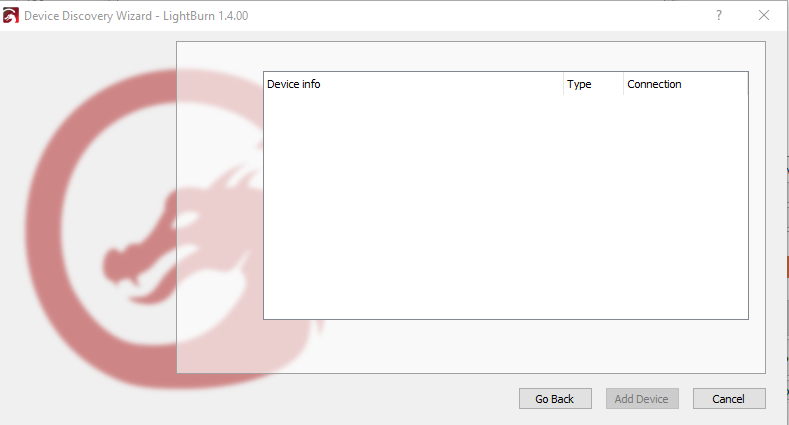Screen dimensions: 789x425
Task: Click the divider between Type and Connection
Action: click(623, 84)
